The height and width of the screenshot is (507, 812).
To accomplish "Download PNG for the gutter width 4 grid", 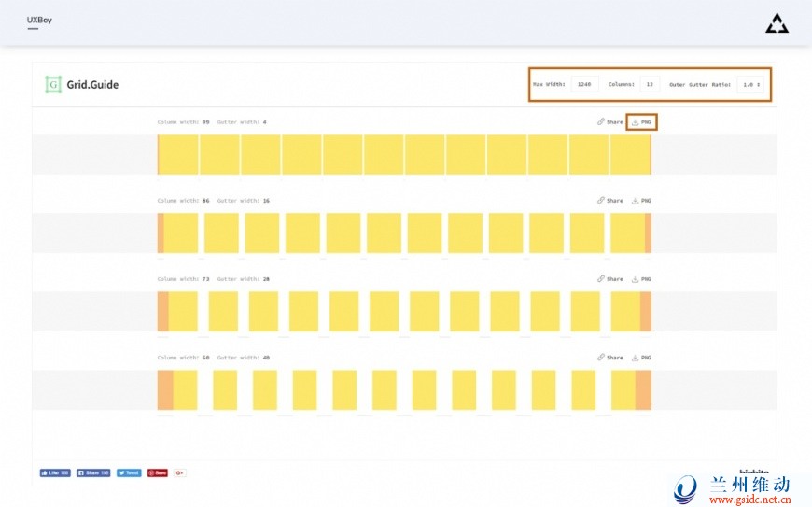I will pos(642,122).
